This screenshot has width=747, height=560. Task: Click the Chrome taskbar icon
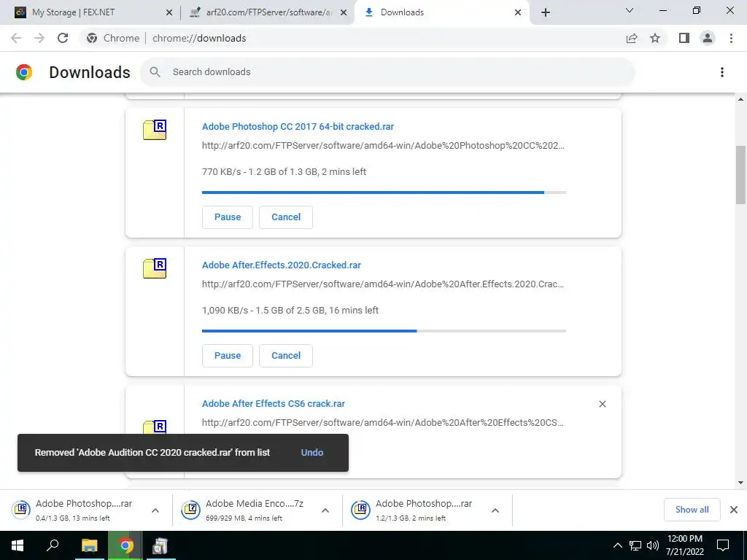point(125,545)
